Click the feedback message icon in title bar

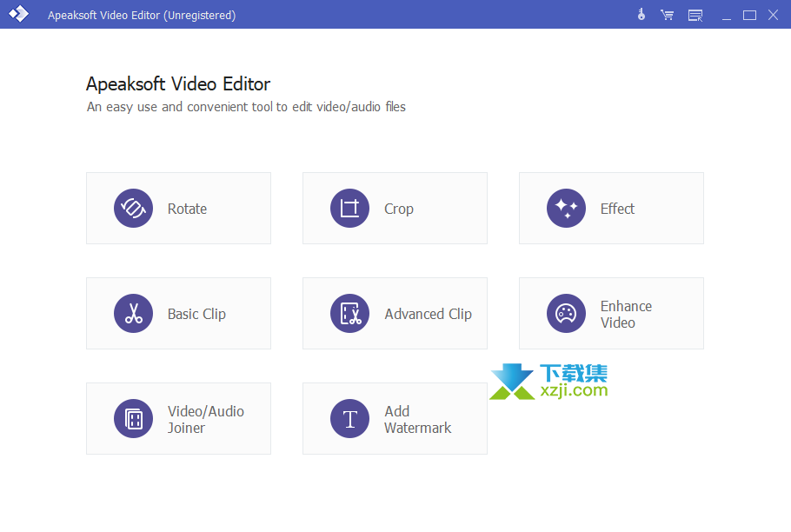(695, 16)
